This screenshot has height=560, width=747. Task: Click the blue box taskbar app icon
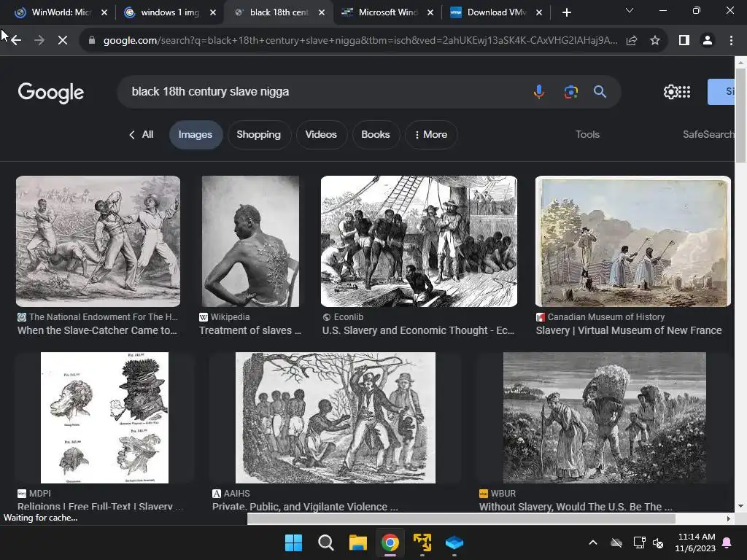pos(454,542)
